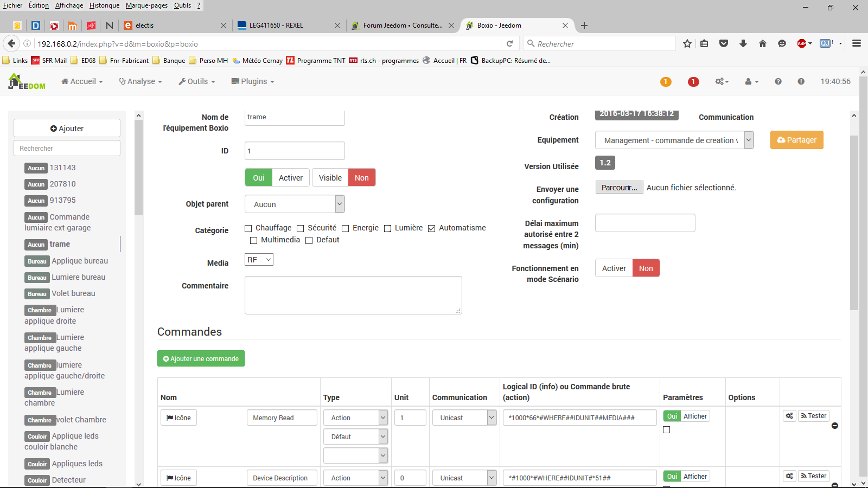The width and height of the screenshot is (868, 488).
Task: Open the user account menu icon
Action: [751, 81]
